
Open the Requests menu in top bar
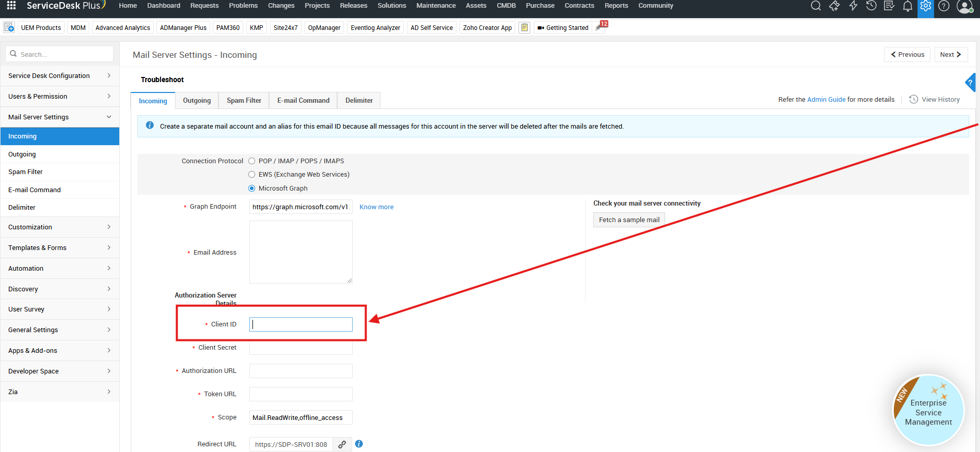coord(204,6)
